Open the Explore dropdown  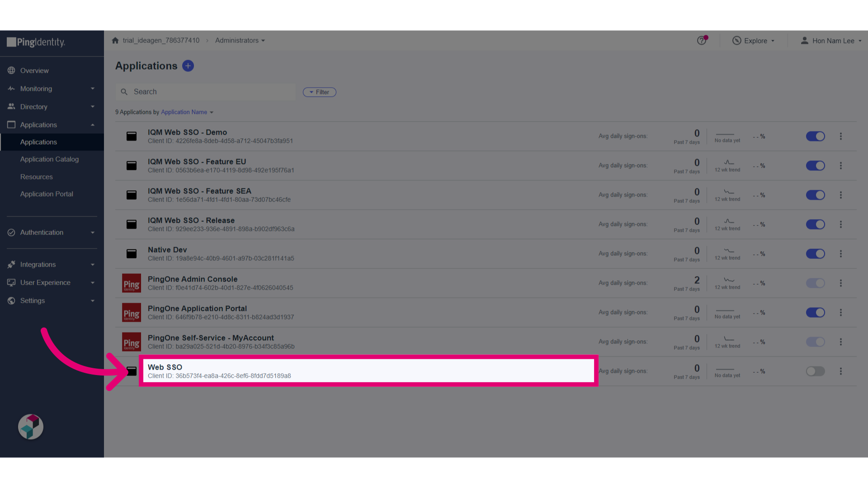coord(753,41)
